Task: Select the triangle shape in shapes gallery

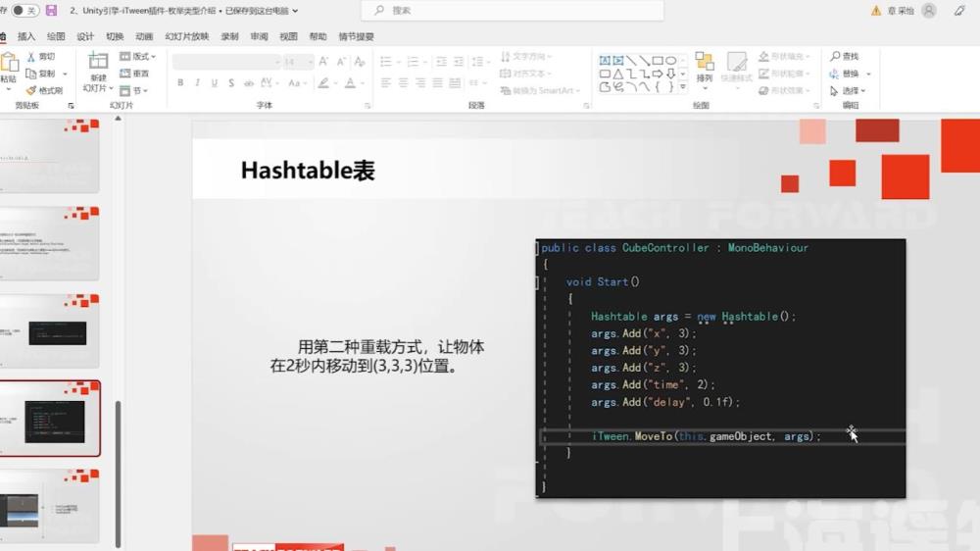Action: [617, 74]
